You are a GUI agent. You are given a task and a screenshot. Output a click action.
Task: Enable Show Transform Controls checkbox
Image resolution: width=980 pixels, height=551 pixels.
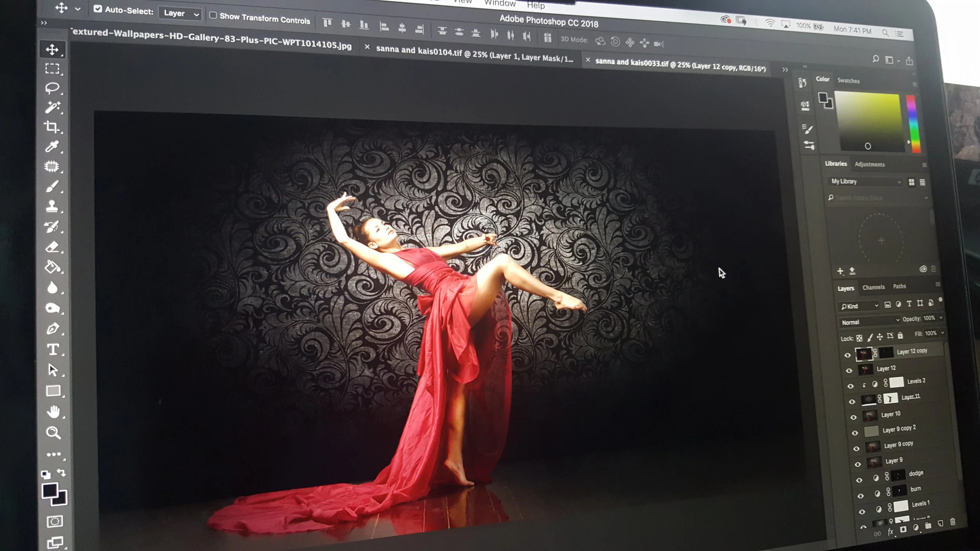(x=213, y=15)
